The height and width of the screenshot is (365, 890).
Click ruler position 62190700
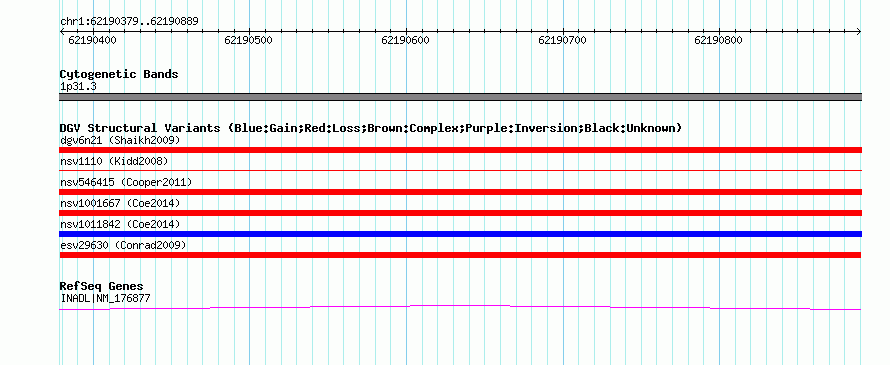pyautogui.click(x=562, y=40)
